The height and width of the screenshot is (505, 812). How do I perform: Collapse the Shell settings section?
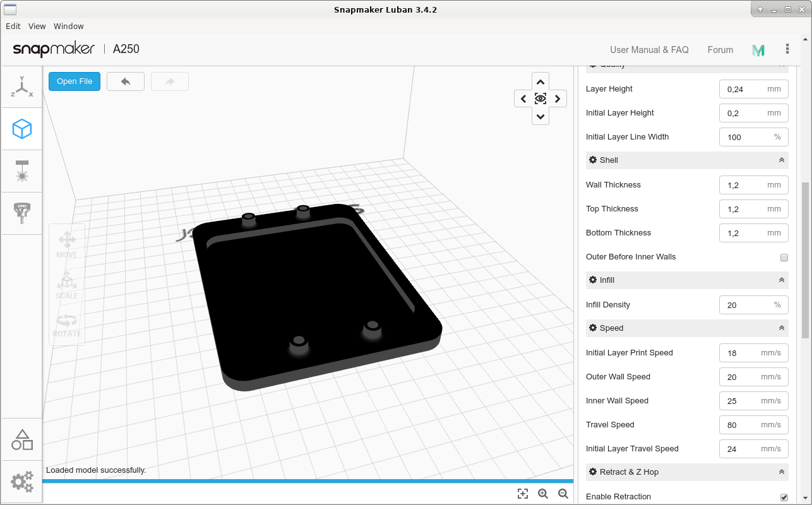[x=782, y=160]
